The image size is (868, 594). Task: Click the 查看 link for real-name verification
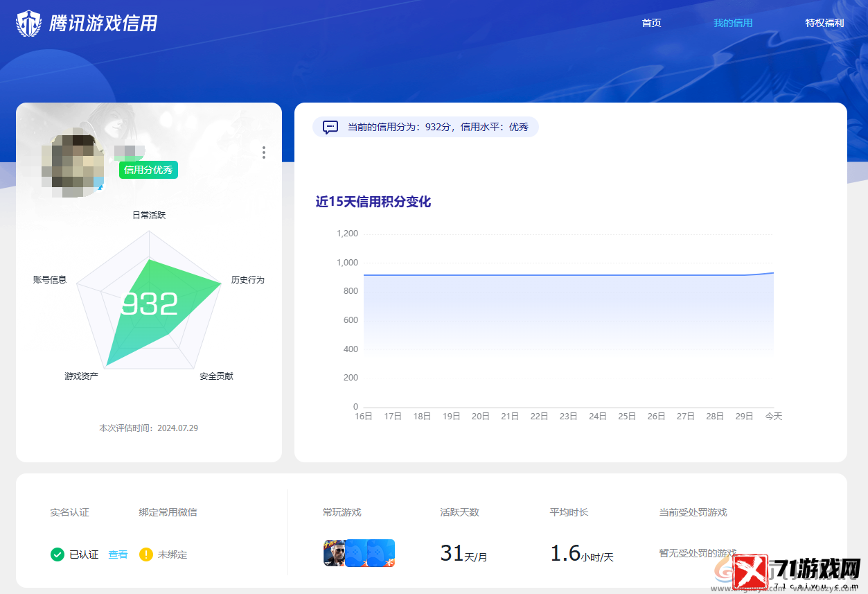tap(118, 554)
